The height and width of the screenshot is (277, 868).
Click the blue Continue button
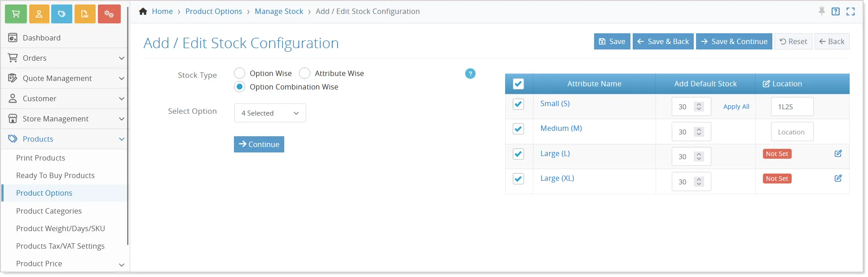click(259, 144)
